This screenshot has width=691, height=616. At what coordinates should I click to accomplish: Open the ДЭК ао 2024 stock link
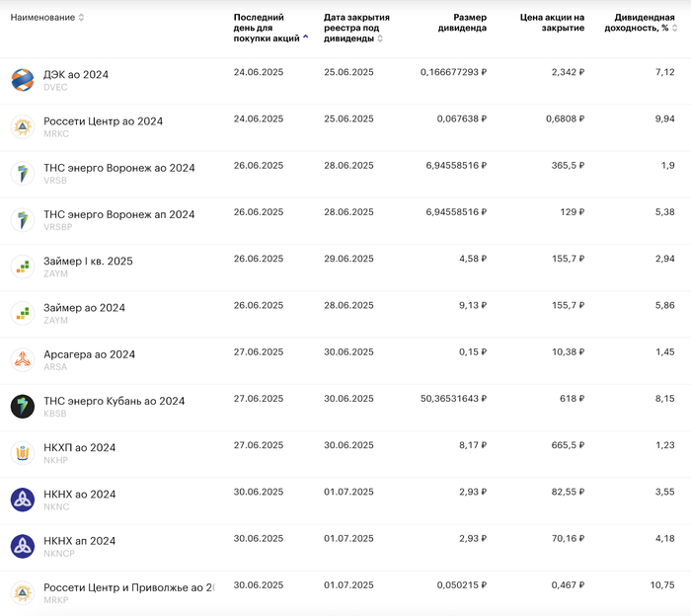pyautogui.click(x=76, y=74)
